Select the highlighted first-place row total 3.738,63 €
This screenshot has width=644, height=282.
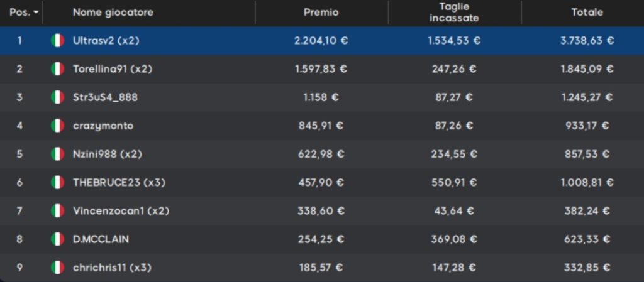tap(587, 41)
